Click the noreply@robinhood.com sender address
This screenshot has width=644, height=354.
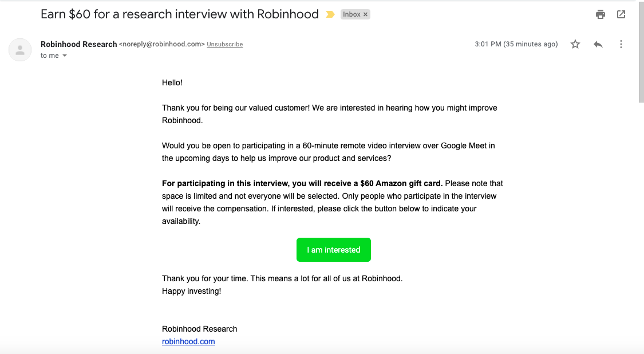[x=162, y=44]
